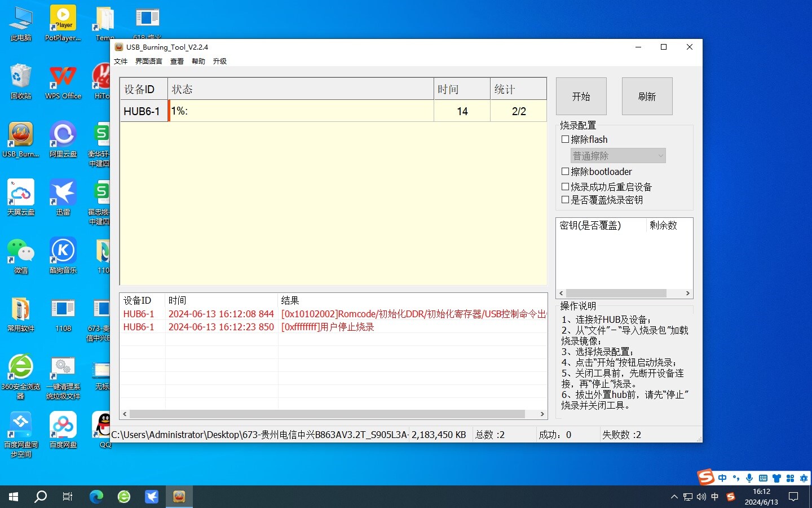Viewport: 812px width, 508px height.
Task: Click the 状态 column header
Action: [x=301, y=89]
